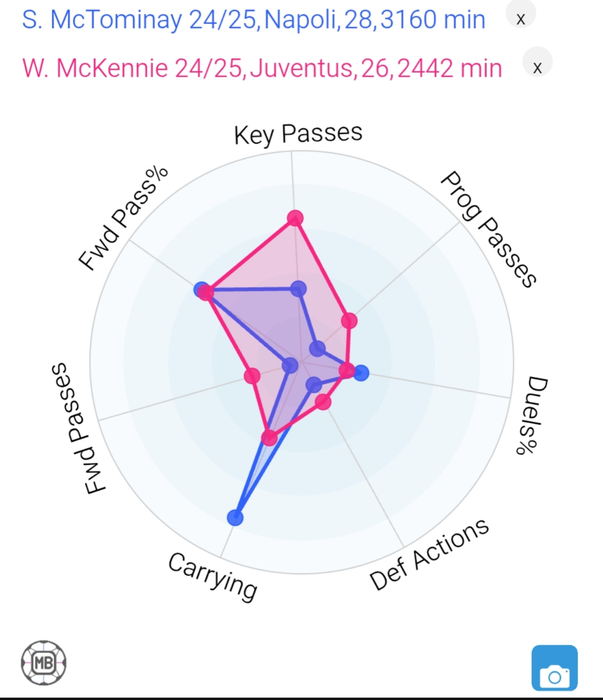Image resolution: width=603 pixels, height=700 pixels.
Task: Click the camera screenshot icon
Action: pos(555,667)
